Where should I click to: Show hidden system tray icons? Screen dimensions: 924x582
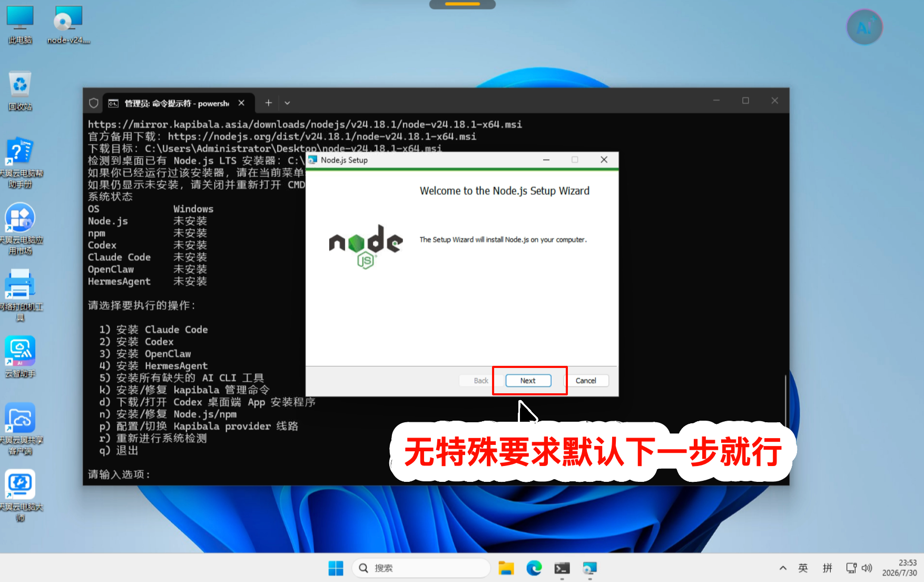click(783, 568)
